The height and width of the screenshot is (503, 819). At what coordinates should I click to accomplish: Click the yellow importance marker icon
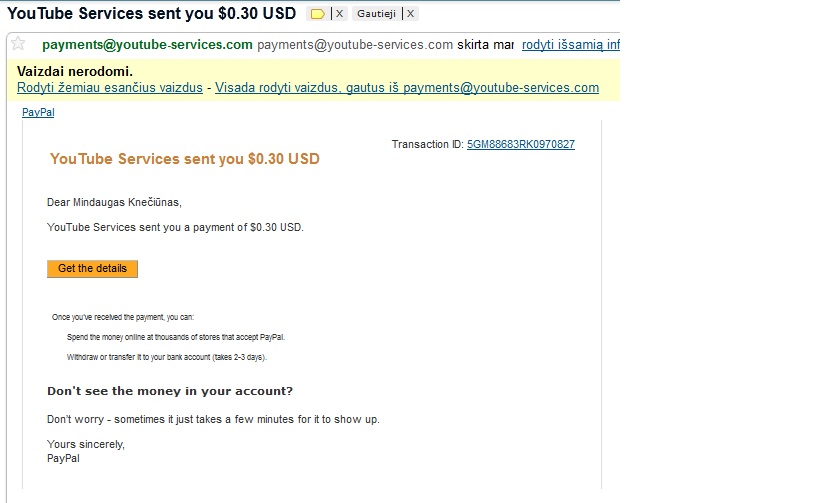pos(318,14)
